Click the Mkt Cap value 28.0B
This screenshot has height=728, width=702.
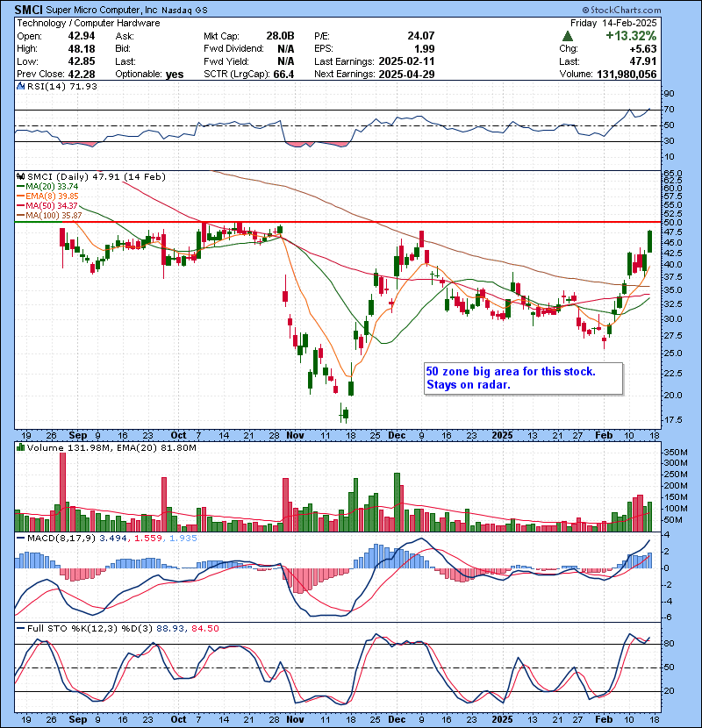[x=280, y=36]
